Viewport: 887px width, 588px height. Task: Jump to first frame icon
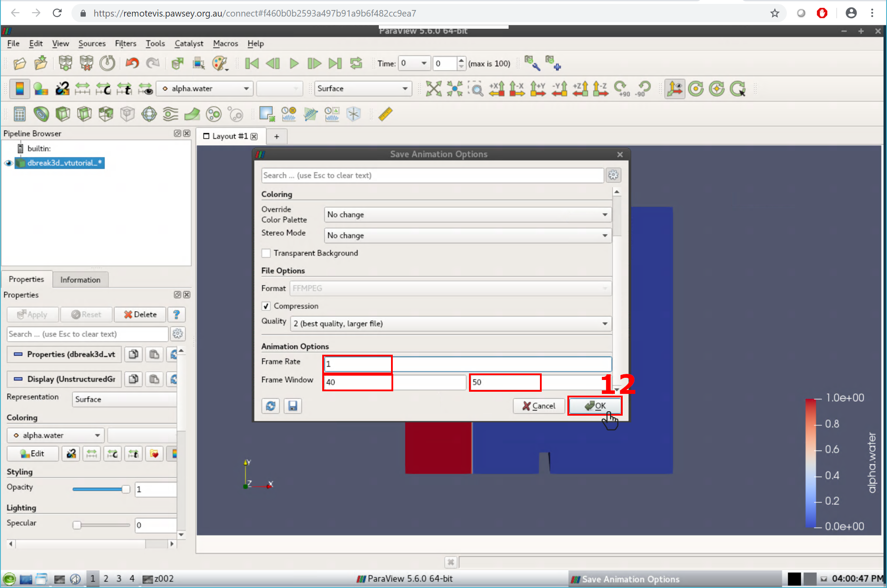click(252, 64)
